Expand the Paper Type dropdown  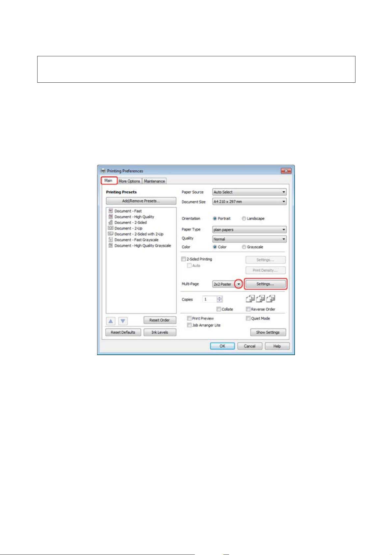pyautogui.click(x=249, y=230)
